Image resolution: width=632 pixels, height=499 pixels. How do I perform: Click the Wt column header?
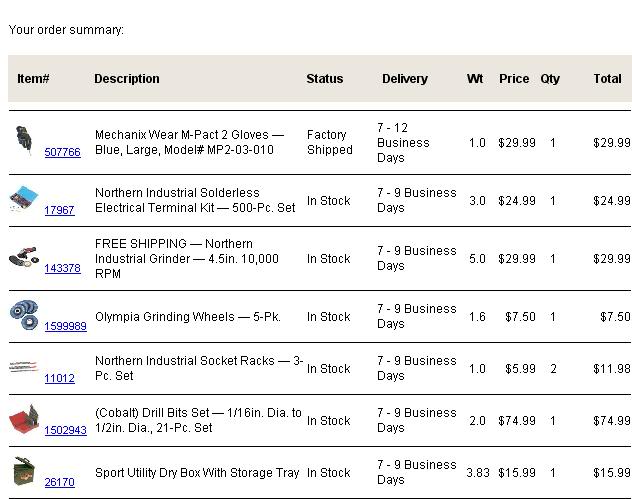475,79
